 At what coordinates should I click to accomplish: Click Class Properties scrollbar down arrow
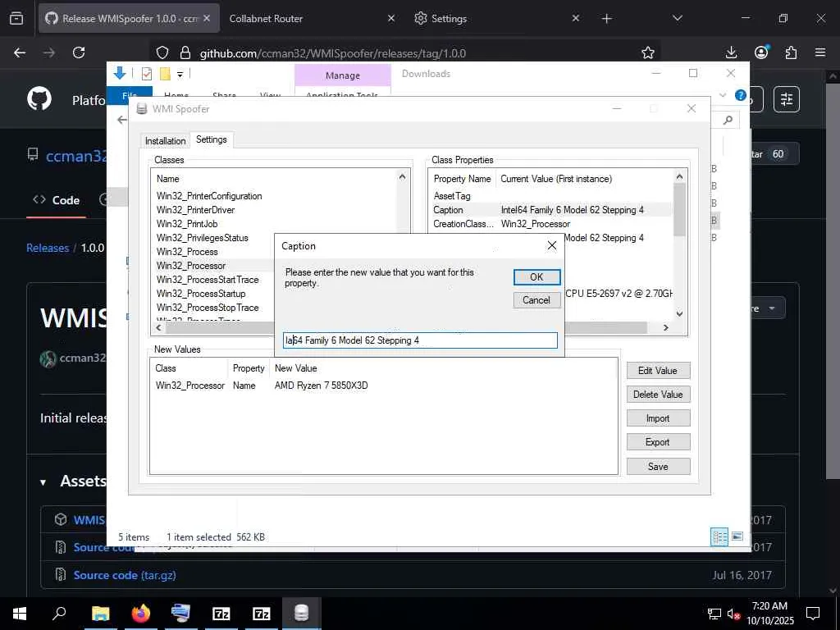679,314
